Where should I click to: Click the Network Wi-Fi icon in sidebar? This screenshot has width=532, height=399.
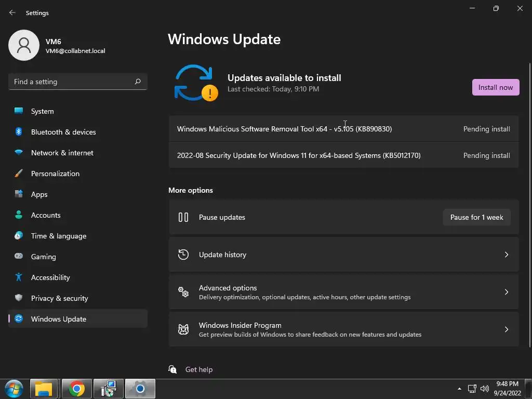19,152
